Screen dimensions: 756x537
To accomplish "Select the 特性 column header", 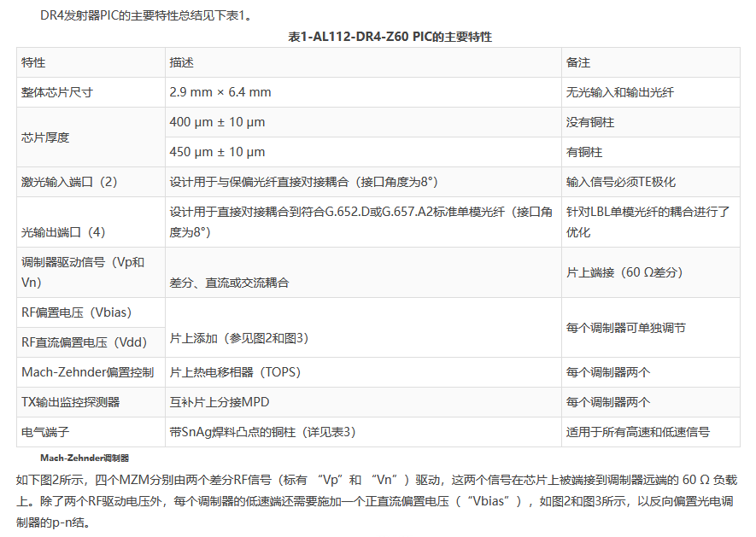I will pyautogui.click(x=34, y=63).
